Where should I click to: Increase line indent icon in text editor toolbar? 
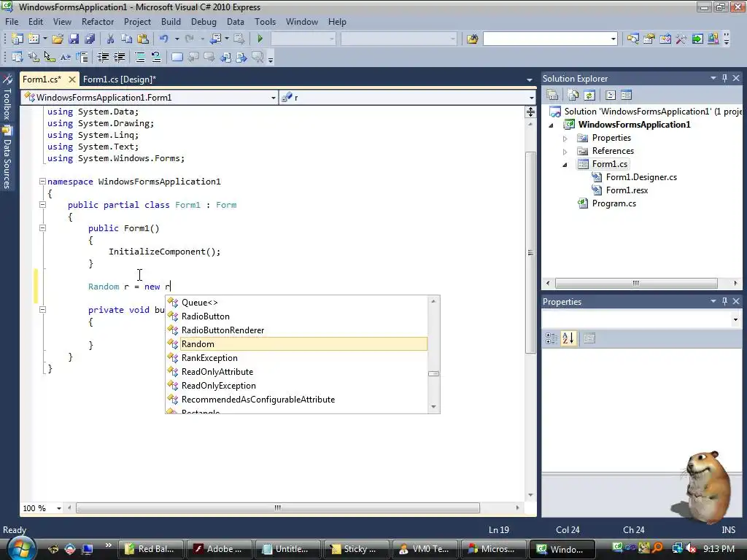(119, 57)
